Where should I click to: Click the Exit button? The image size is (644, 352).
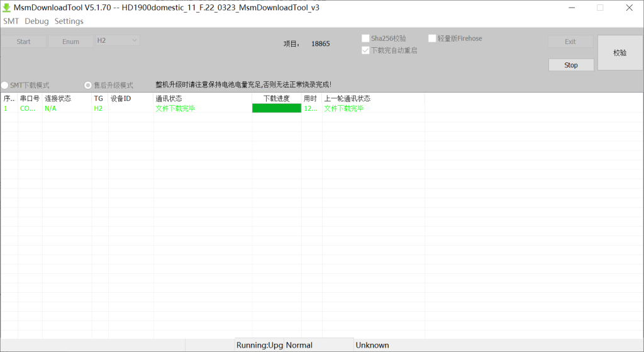click(570, 42)
